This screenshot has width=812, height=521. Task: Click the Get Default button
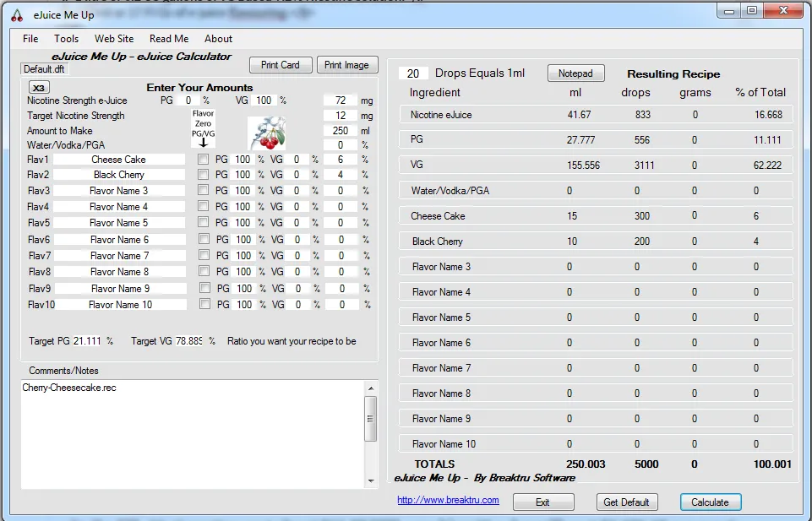pyautogui.click(x=627, y=502)
